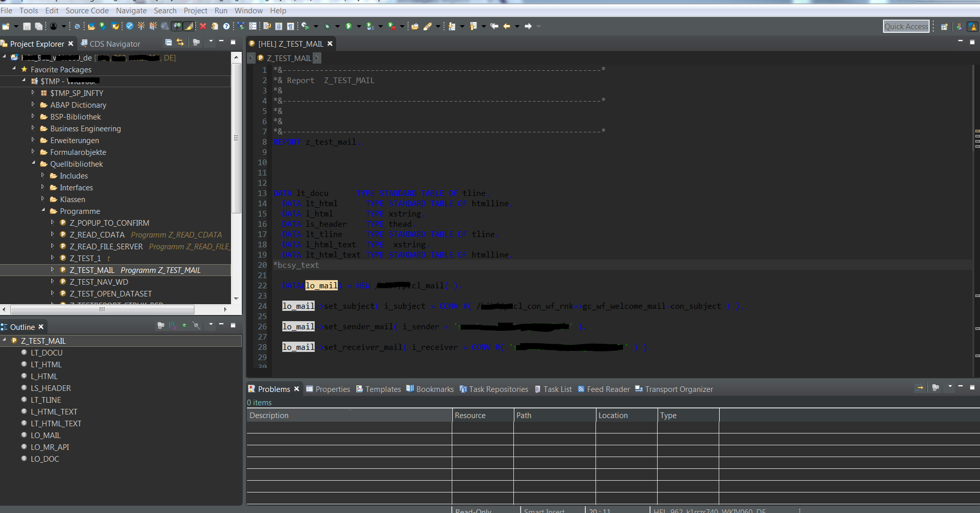Click the Project Explorer horizontal scrollbar
This screenshot has width=980, height=513.
(x=103, y=309)
